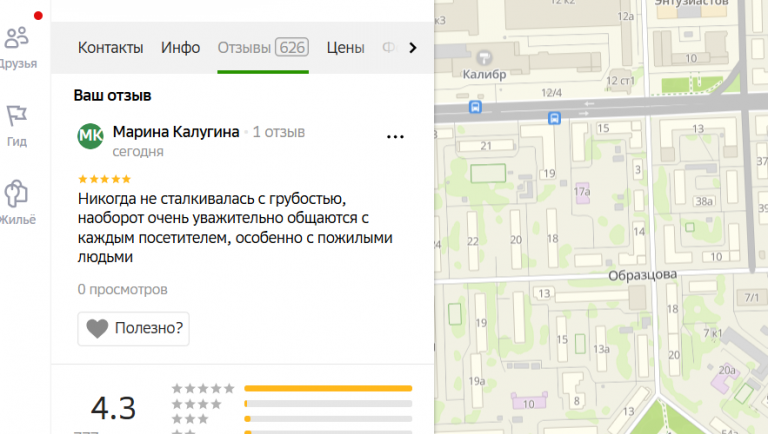
Task: Click the bus stop icon on the left of road
Action: point(475,107)
